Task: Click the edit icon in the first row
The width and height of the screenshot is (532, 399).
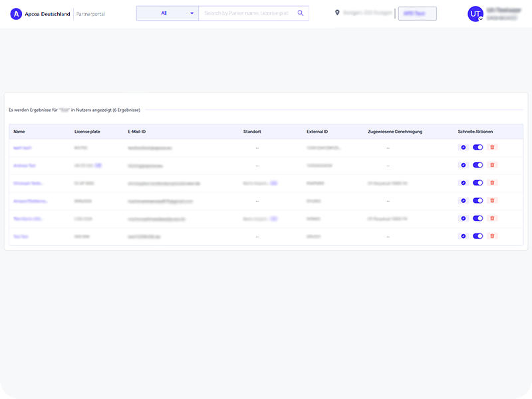Action: tap(464, 147)
